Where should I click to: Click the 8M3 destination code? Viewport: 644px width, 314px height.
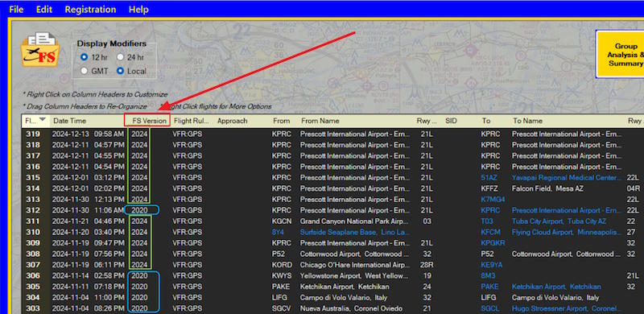point(487,276)
